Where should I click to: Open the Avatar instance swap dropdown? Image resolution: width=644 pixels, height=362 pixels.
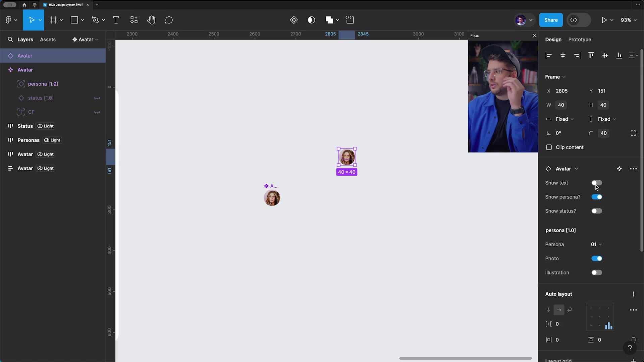coord(566,169)
